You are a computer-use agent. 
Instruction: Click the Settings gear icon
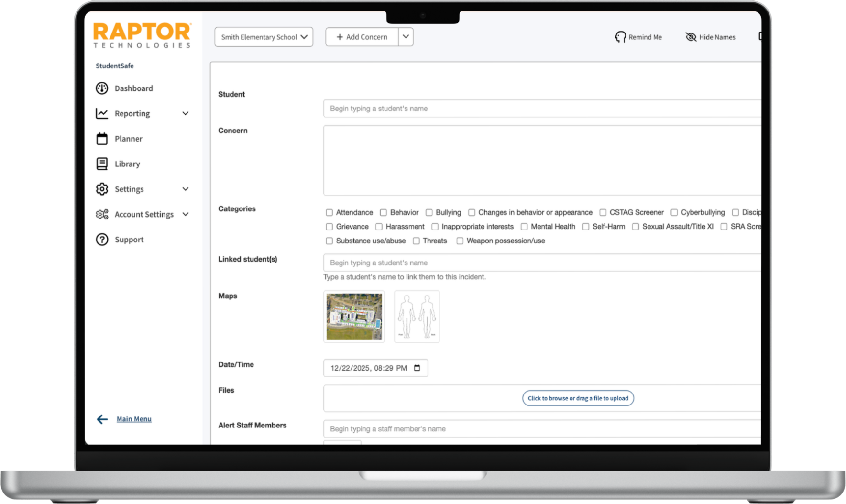click(x=102, y=189)
